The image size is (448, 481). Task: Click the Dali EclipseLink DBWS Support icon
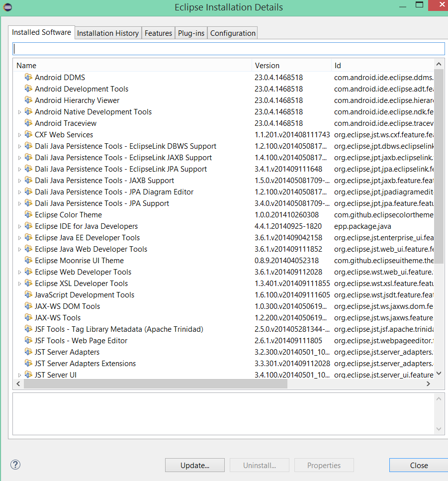(x=28, y=146)
